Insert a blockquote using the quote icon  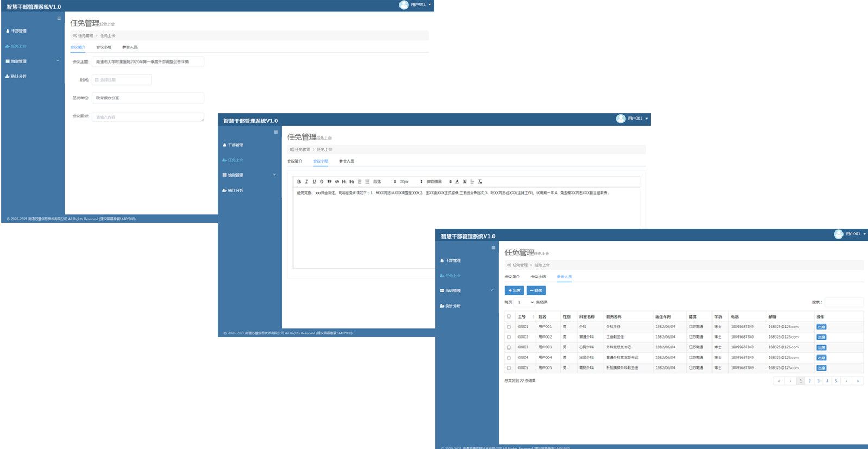tap(329, 182)
